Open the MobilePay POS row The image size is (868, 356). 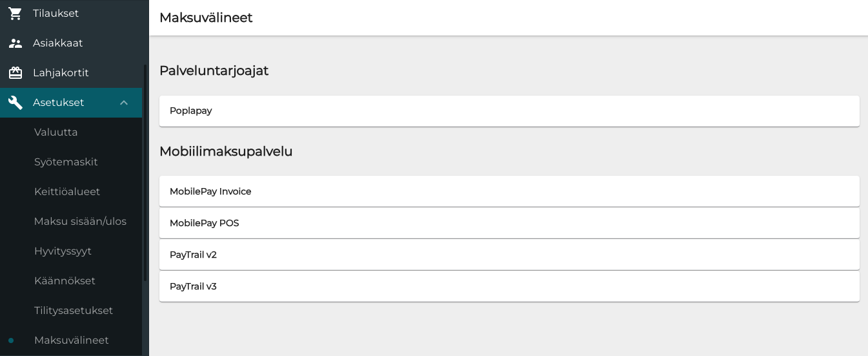(509, 223)
